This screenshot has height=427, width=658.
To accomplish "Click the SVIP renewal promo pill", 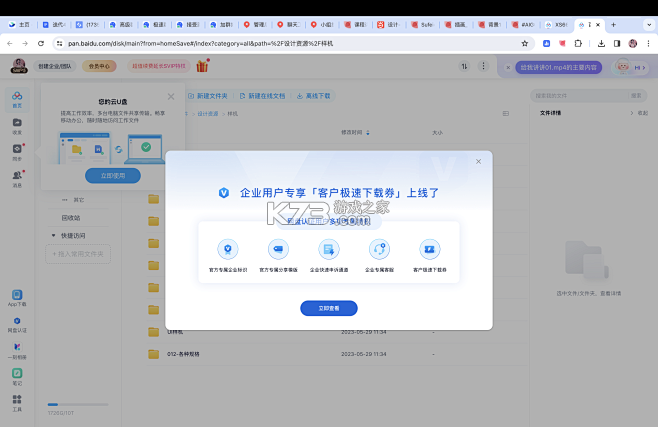I will (x=159, y=66).
